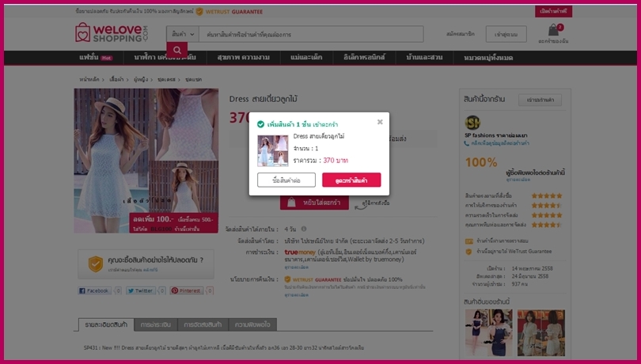Click the verified shop icon in sidebar
The height and width of the screenshot is (364, 641).
pyautogui.click(x=469, y=241)
